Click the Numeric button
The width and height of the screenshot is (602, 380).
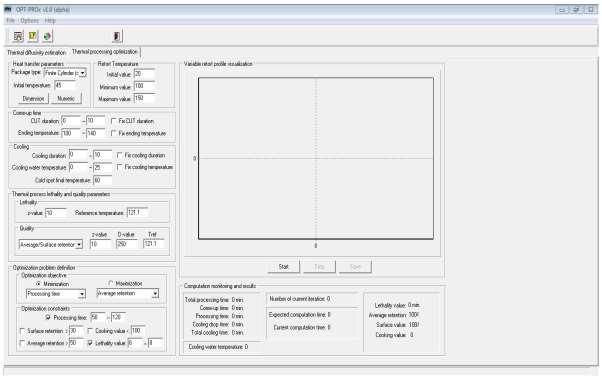tap(66, 99)
